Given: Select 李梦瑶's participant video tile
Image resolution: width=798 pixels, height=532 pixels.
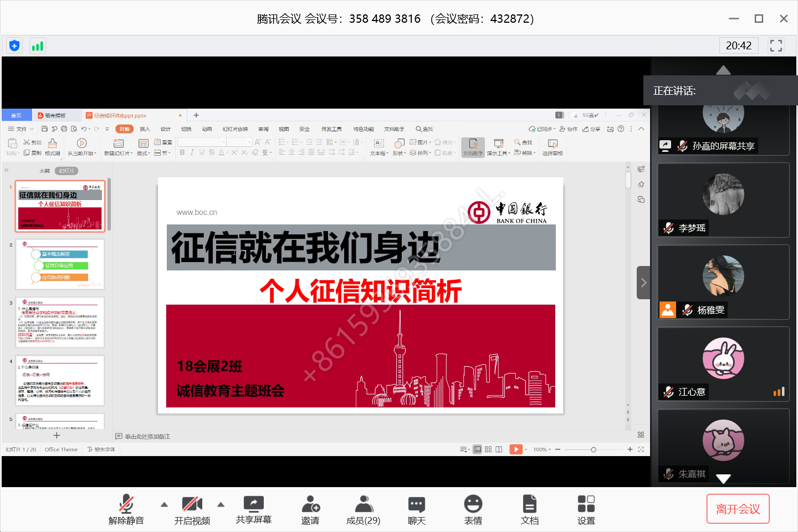Looking at the screenshot, I should 723,199.
